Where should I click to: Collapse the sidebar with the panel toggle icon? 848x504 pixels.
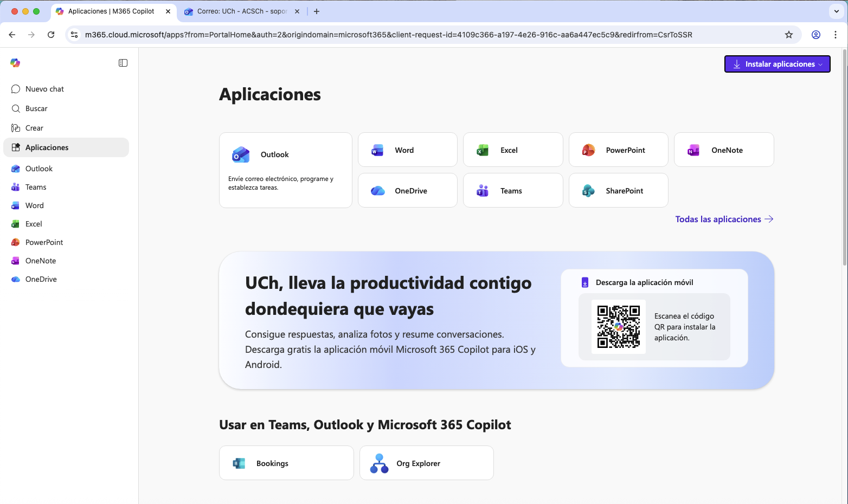[123, 63]
